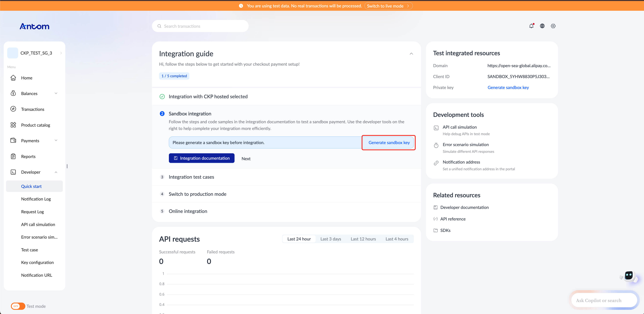The height and width of the screenshot is (314, 644).
Task: Click the Transactions swap icon
Action: (x=13, y=109)
